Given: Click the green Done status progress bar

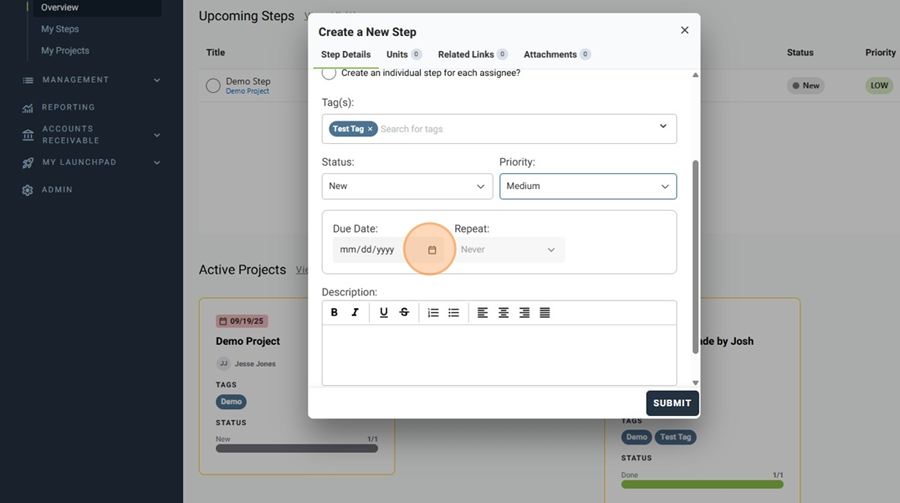Looking at the screenshot, I should (x=702, y=485).
